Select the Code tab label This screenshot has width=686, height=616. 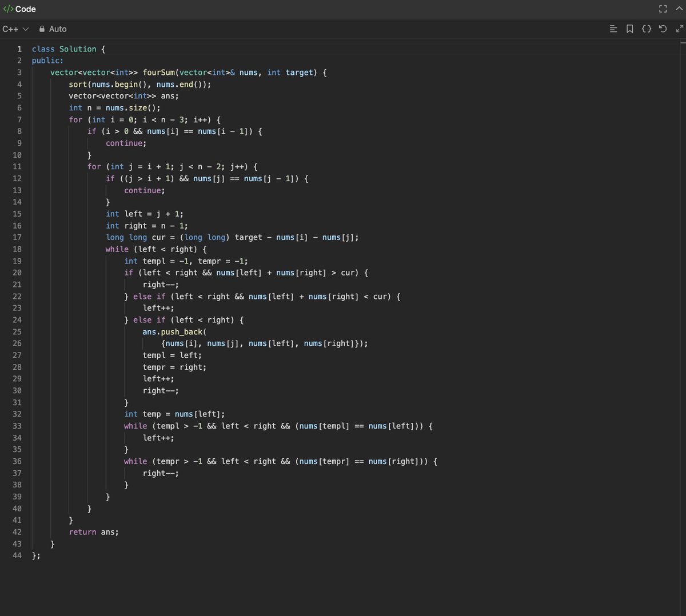click(x=26, y=9)
